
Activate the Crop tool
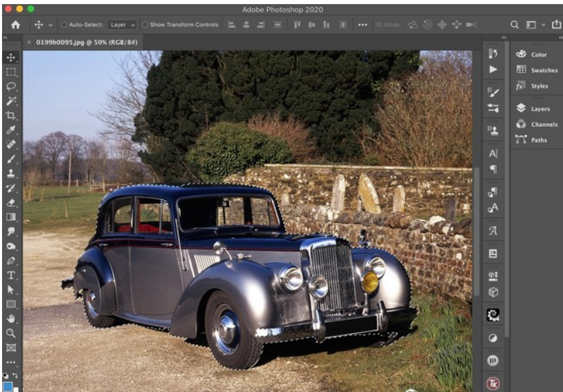[11, 115]
